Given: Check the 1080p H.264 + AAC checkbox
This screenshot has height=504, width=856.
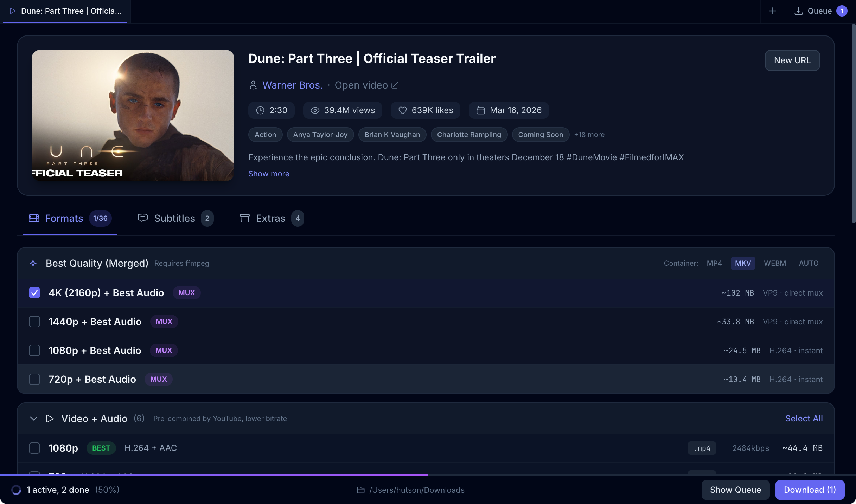Looking at the screenshot, I should point(34,448).
